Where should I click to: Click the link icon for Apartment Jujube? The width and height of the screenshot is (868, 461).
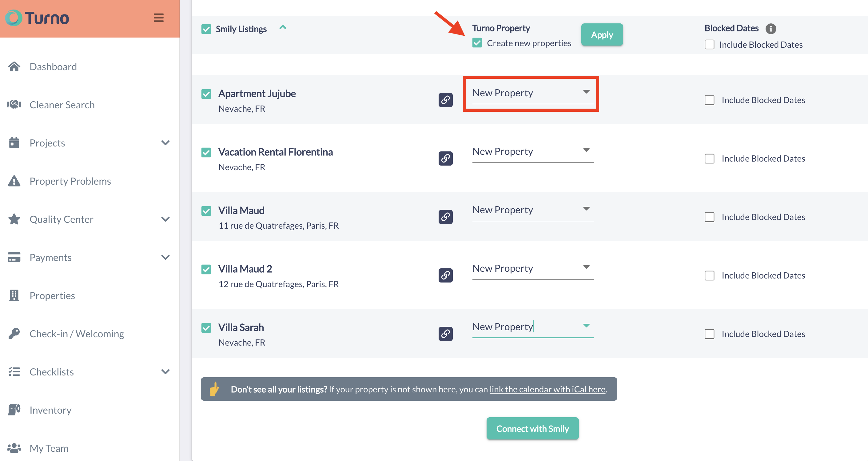pos(445,100)
